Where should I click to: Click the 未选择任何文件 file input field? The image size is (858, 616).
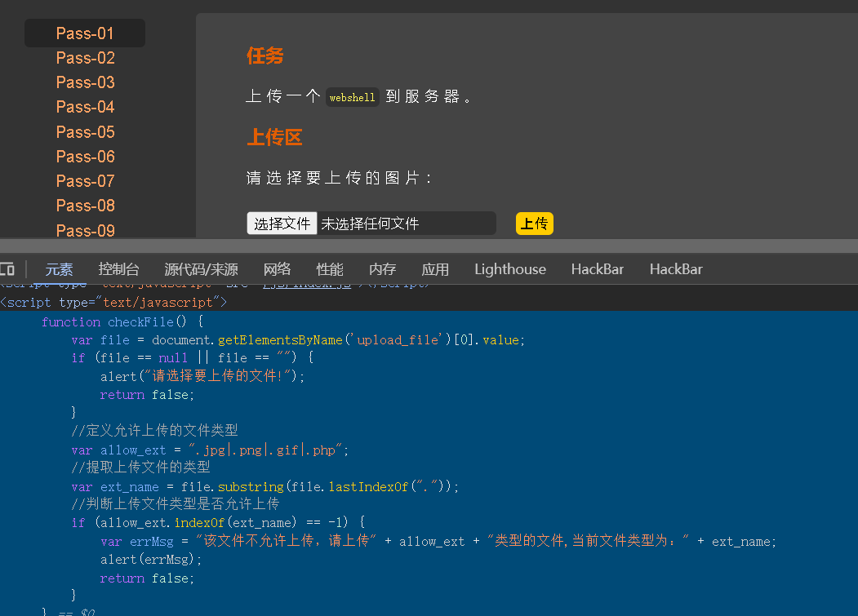point(371,224)
